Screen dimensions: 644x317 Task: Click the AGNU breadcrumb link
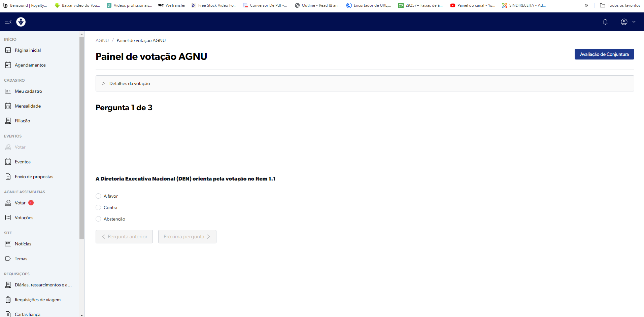pos(102,41)
